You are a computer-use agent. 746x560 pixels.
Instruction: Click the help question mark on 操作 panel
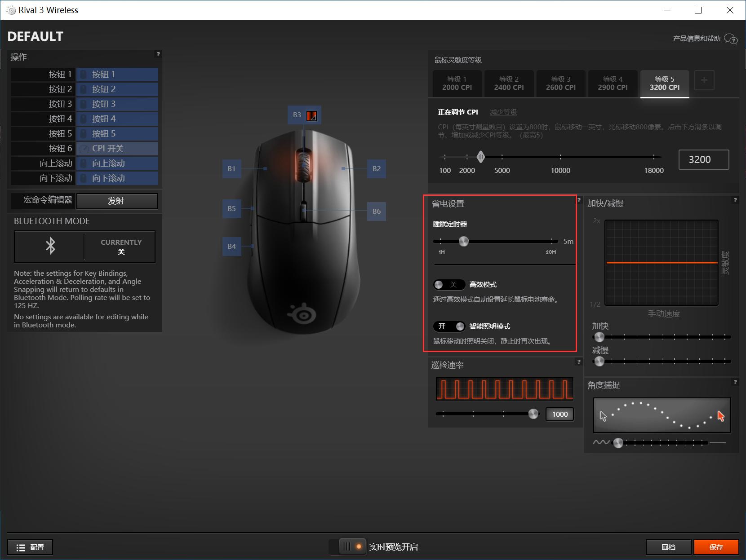158,54
